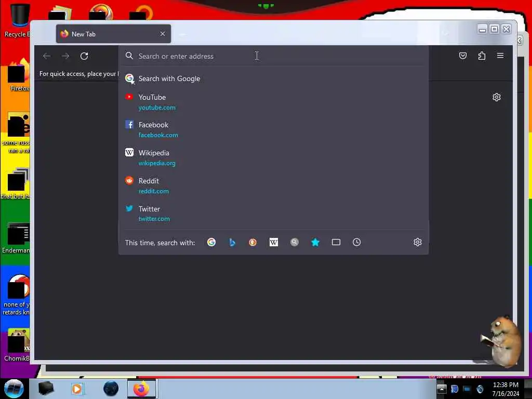Search open tabs with the tab icon
The width and height of the screenshot is (532, 399).
(336, 242)
